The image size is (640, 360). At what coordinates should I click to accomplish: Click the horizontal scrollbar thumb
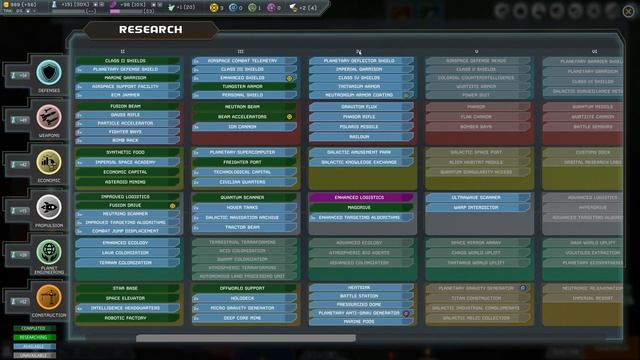click(x=246, y=338)
